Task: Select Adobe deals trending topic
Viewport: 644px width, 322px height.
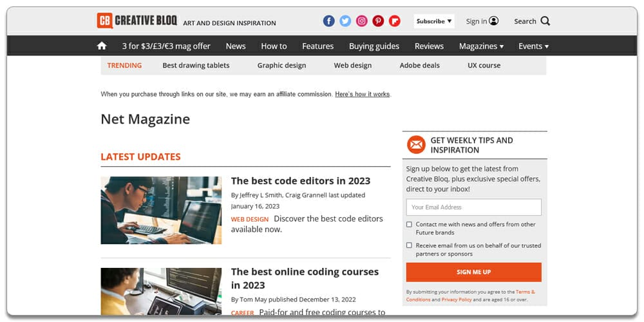Action: [x=420, y=65]
